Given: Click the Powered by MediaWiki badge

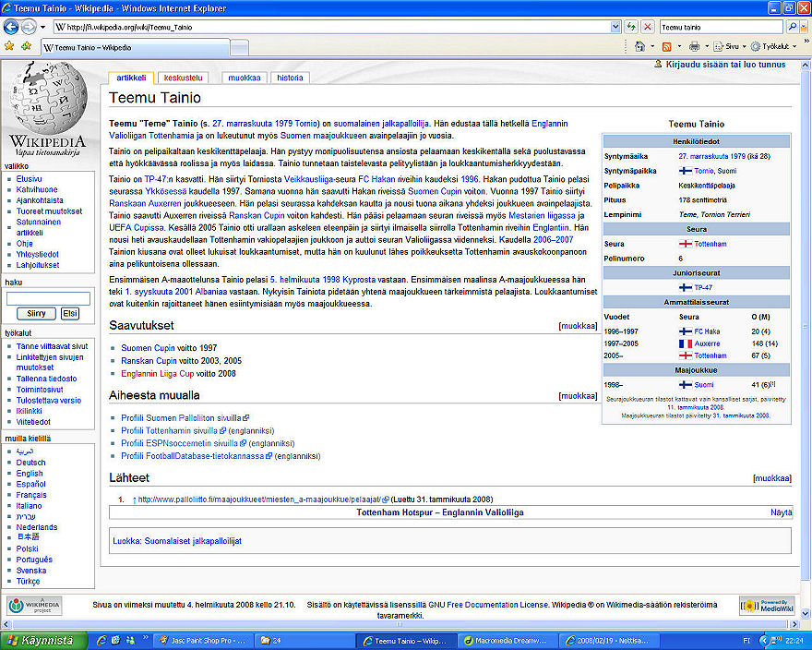Looking at the screenshot, I should [x=767, y=606].
